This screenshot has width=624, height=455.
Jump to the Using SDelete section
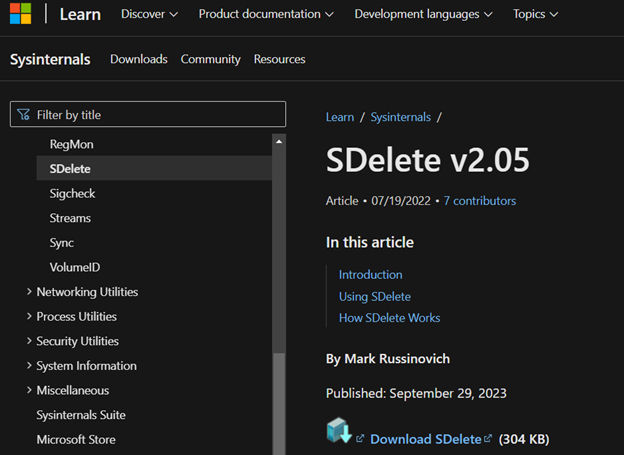click(375, 297)
